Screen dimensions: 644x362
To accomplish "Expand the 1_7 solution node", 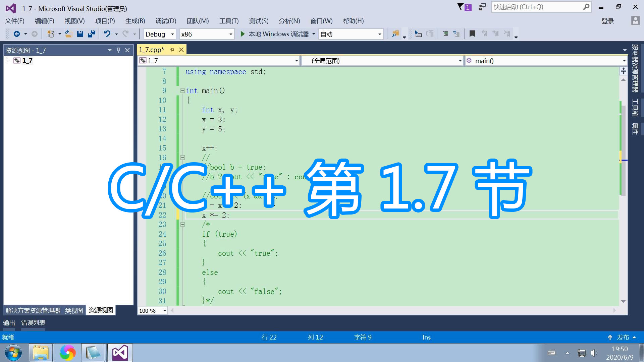I will point(8,60).
